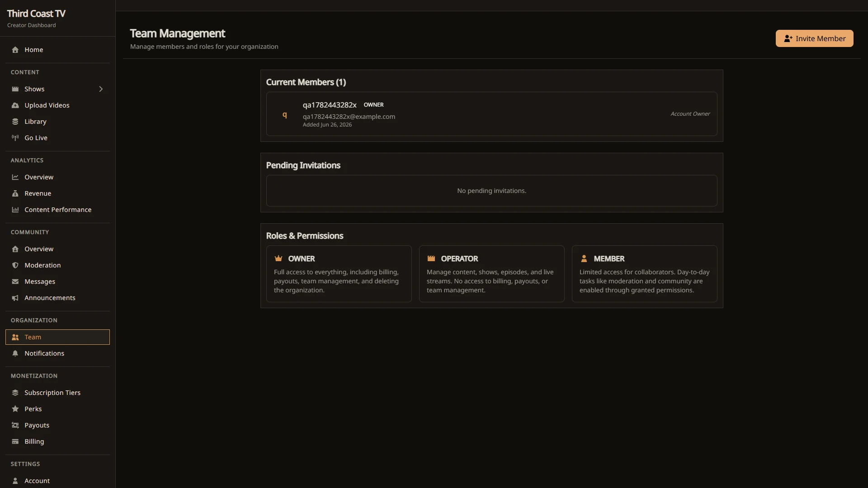868x488 pixels.
Task: Click the Content Performance bar chart icon
Action: [x=15, y=210]
